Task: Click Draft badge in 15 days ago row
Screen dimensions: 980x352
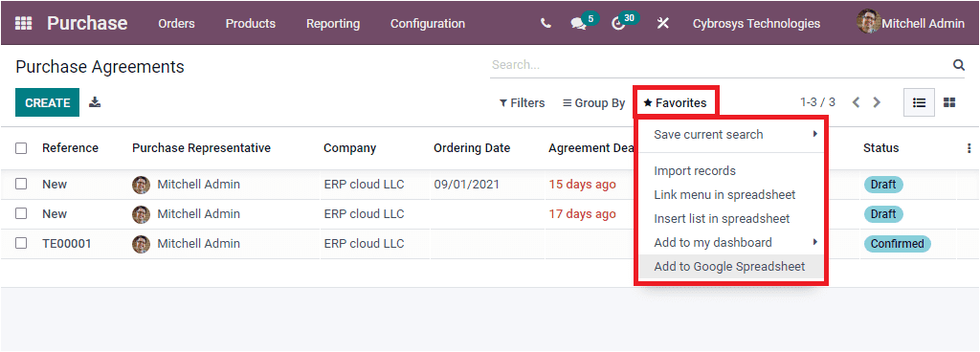Action: click(x=883, y=184)
